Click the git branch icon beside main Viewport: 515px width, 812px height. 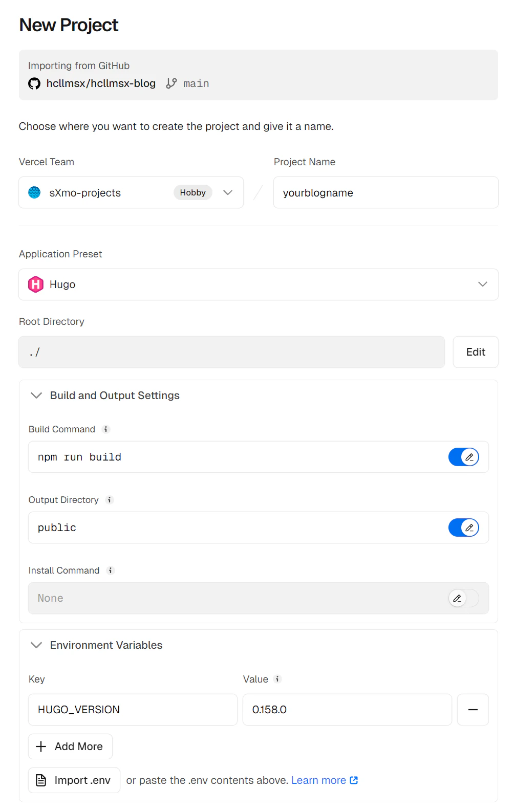(171, 83)
